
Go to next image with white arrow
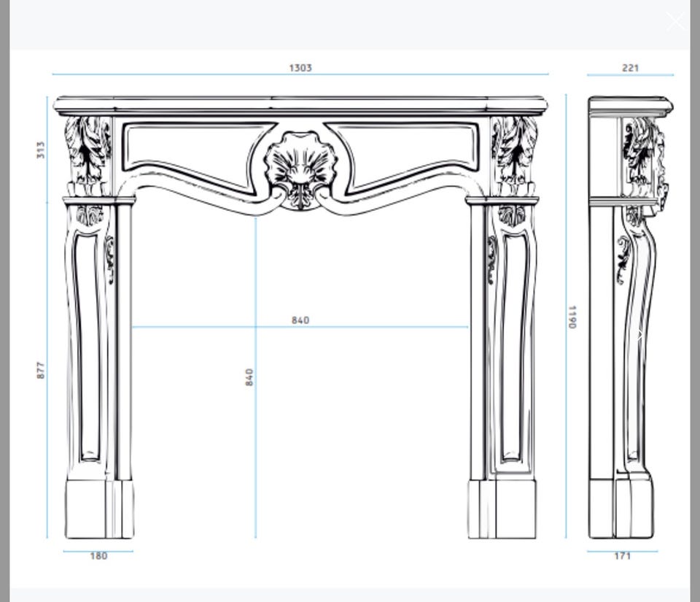click(x=640, y=335)
